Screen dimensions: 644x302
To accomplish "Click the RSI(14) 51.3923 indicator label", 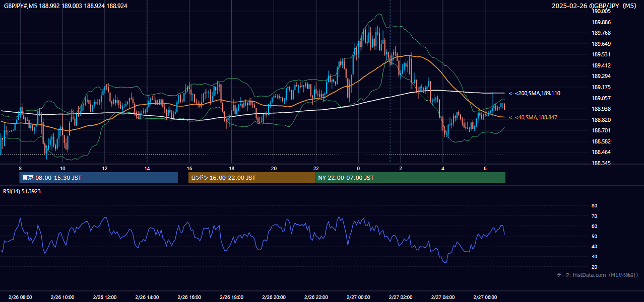I will point(21,191).
